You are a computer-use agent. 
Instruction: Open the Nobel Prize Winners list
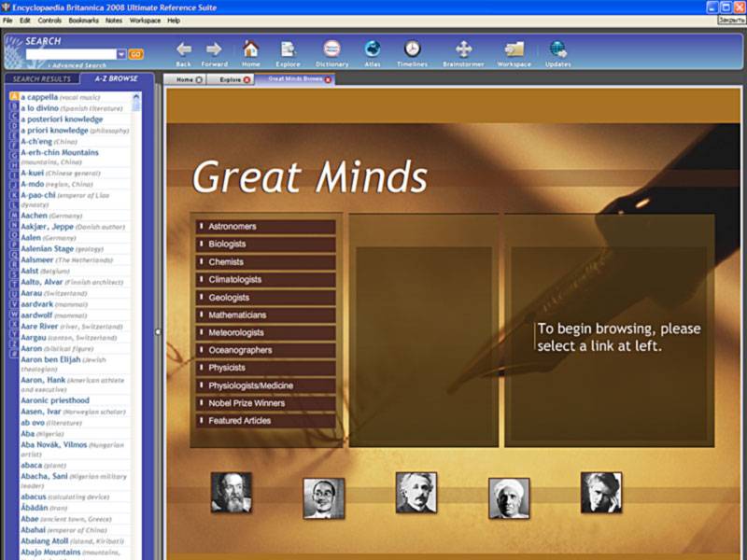tap(266, 403)
